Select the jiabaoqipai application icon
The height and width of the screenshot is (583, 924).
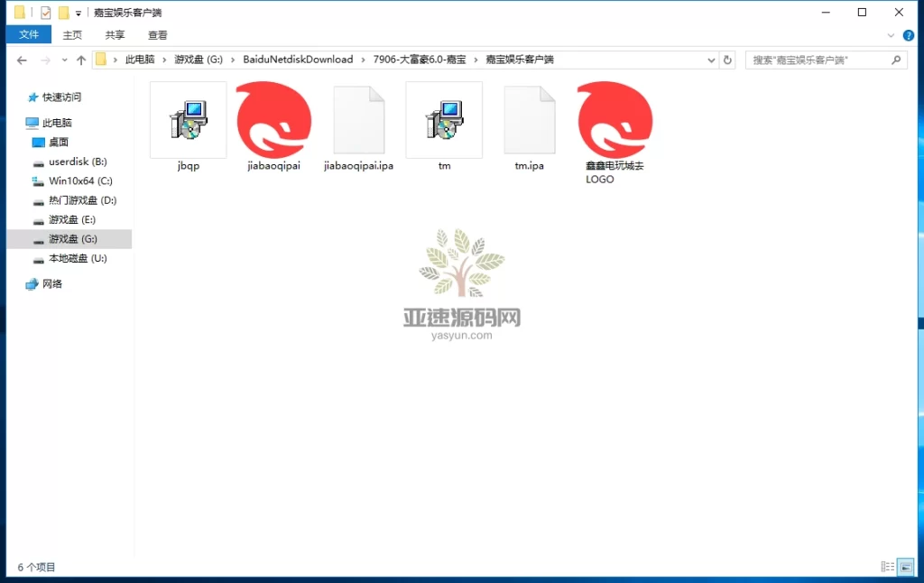click(x=273, y=119)
